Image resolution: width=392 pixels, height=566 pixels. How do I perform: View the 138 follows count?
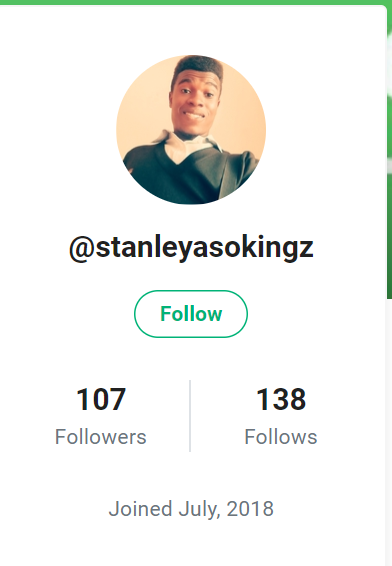click(x=281, y=399)
